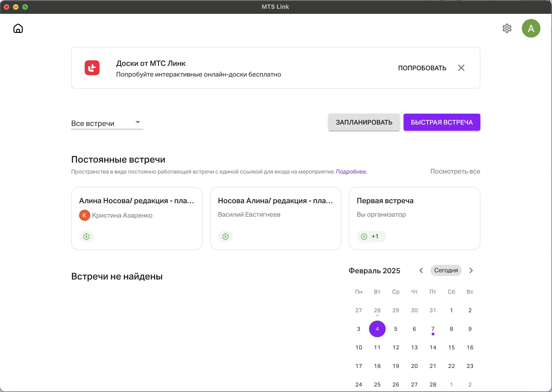Click the Посмотреть все link
Screen dimensions: 552x392
(x=455, y=171)
